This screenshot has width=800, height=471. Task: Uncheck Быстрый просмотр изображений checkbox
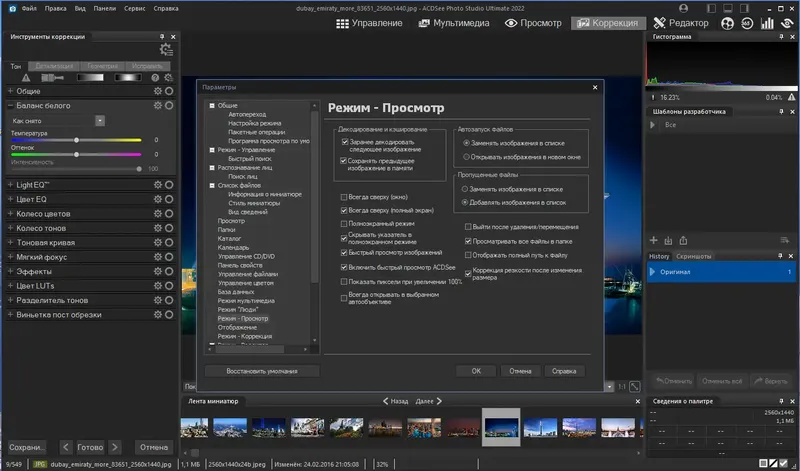point(345,252)
